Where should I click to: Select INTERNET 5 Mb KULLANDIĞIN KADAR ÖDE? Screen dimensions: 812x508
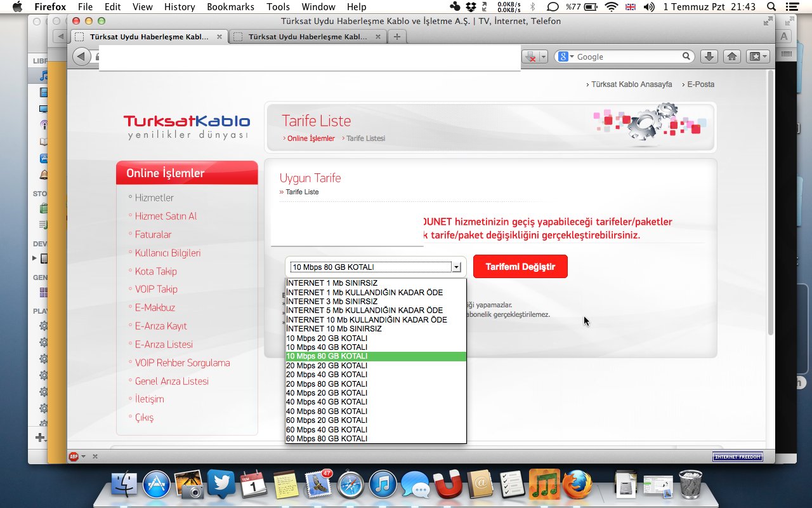coord(376,311)
